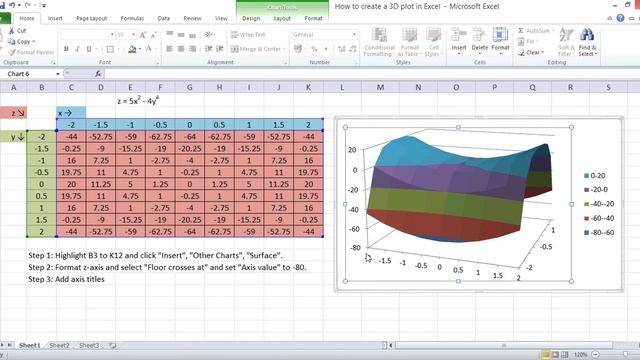Open the Formulas tab
The height and width of the screenshot is (360, 640).
click(132, 18)
